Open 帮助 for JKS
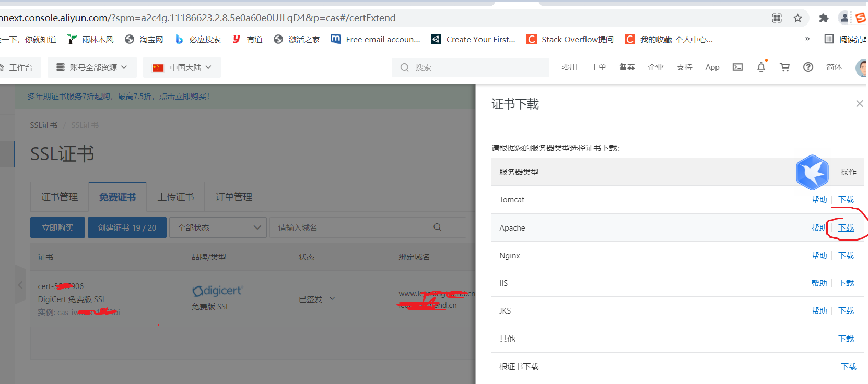This screenshot has width=868, height=384. (819, 311)
